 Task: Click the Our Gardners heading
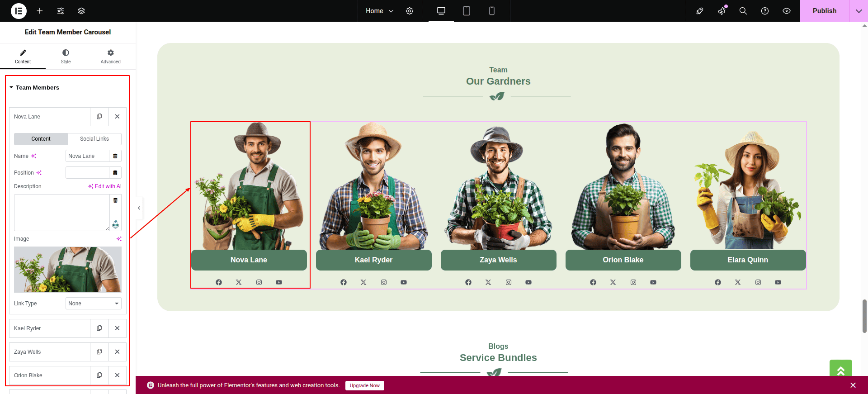point(498,81)
